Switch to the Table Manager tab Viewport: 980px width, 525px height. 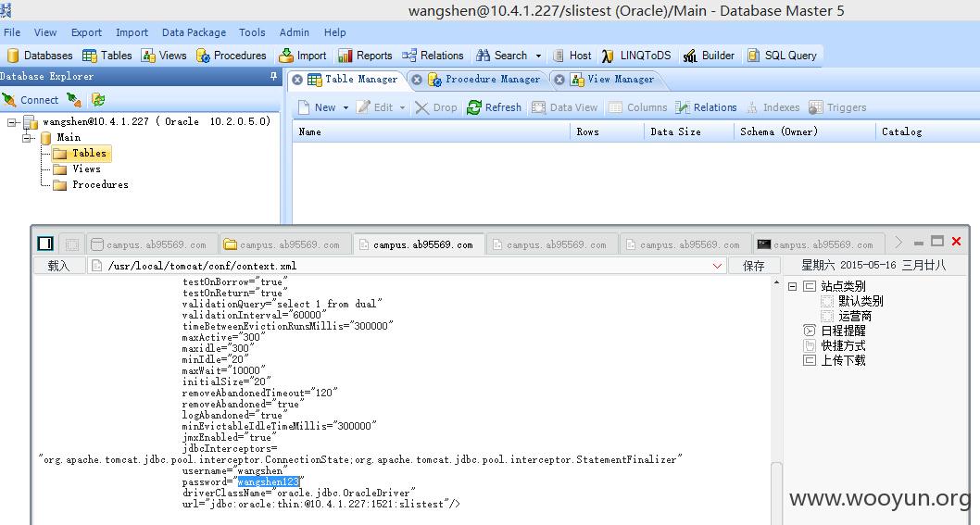361,80
